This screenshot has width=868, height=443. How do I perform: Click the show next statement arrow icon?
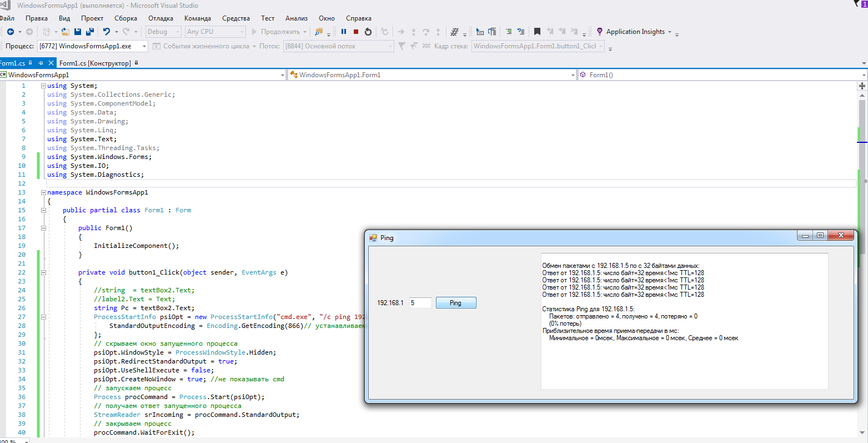(401, 32)
